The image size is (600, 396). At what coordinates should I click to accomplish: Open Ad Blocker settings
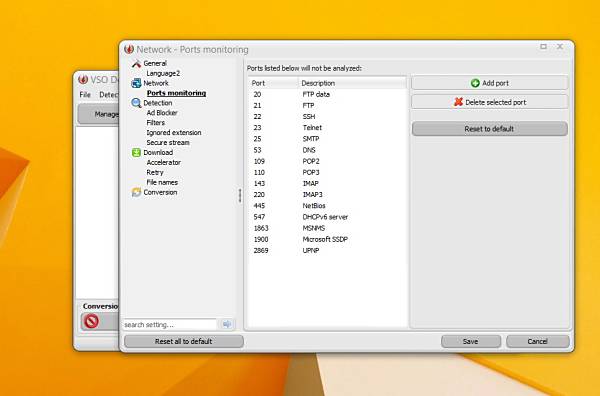(x=162, y=113)
